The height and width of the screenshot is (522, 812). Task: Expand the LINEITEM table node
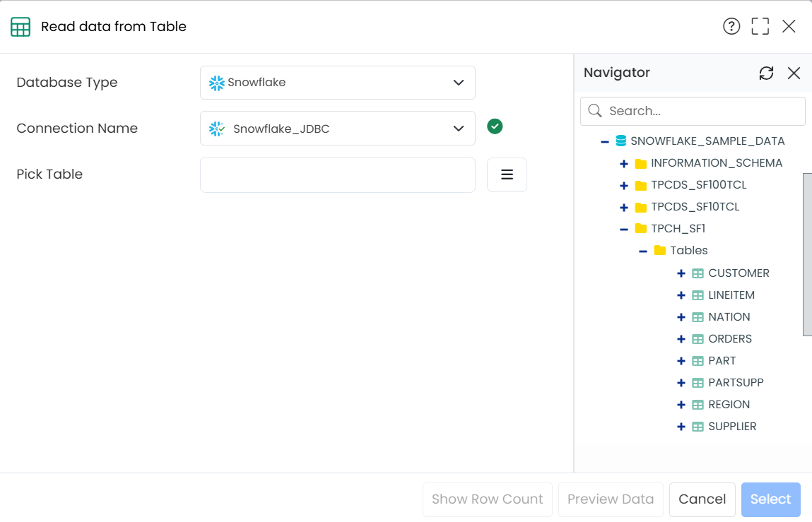(x=681, y=295)
